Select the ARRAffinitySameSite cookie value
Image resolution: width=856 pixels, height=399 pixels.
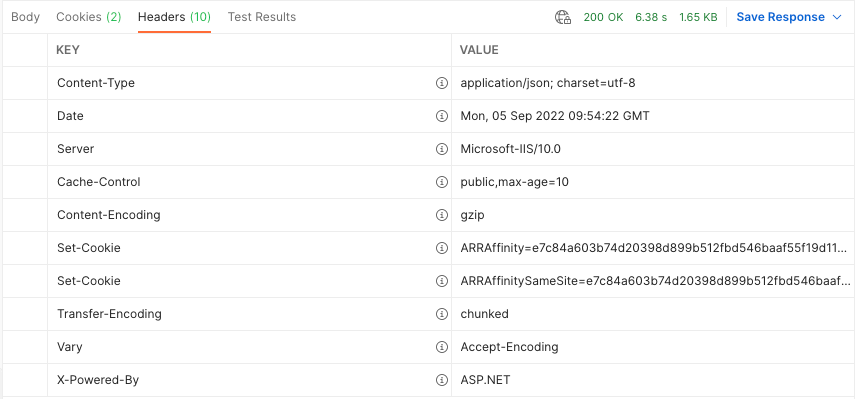pyautogui.click(x=656, y=281)
